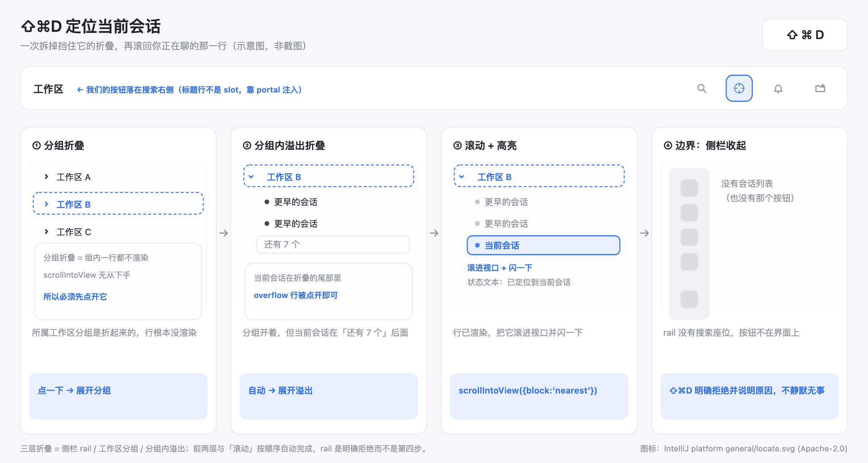Click the top rail placeholder square in panel ④
The width and height of the screenshot is (868, 463).
click(689, 188)
